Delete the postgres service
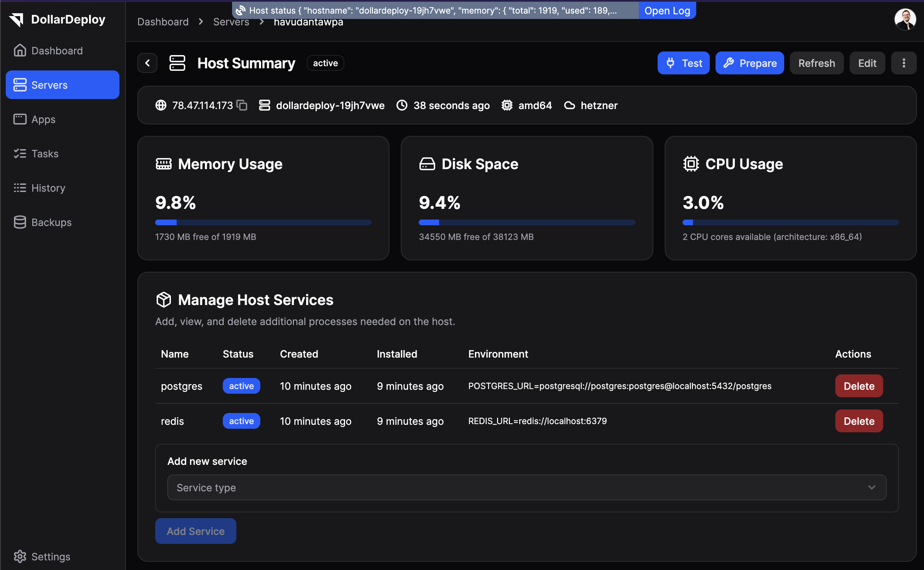This screenshot has width=924, height=570. (859, 386)
